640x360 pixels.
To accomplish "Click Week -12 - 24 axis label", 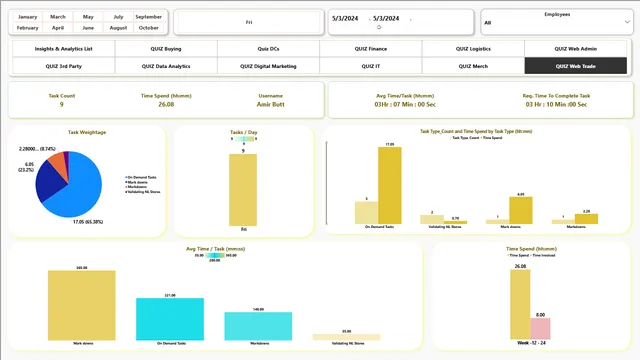I will coord(531,343).
